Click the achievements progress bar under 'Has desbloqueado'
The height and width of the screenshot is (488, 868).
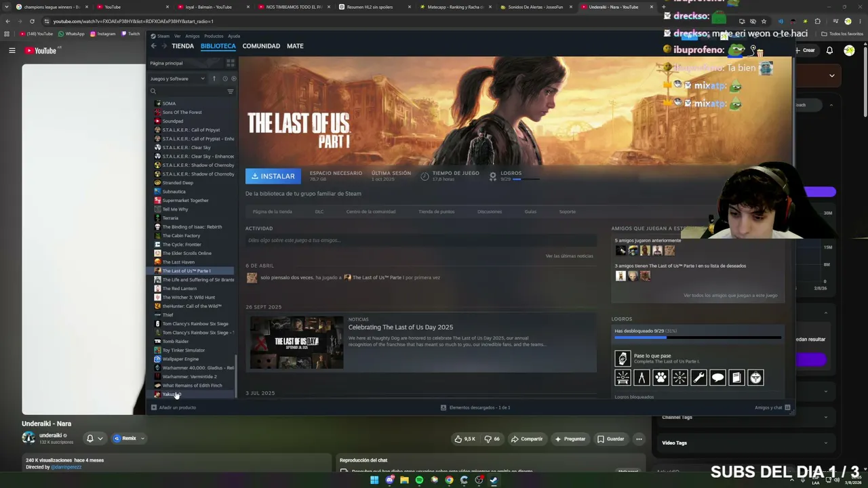[x=698, y=337]
